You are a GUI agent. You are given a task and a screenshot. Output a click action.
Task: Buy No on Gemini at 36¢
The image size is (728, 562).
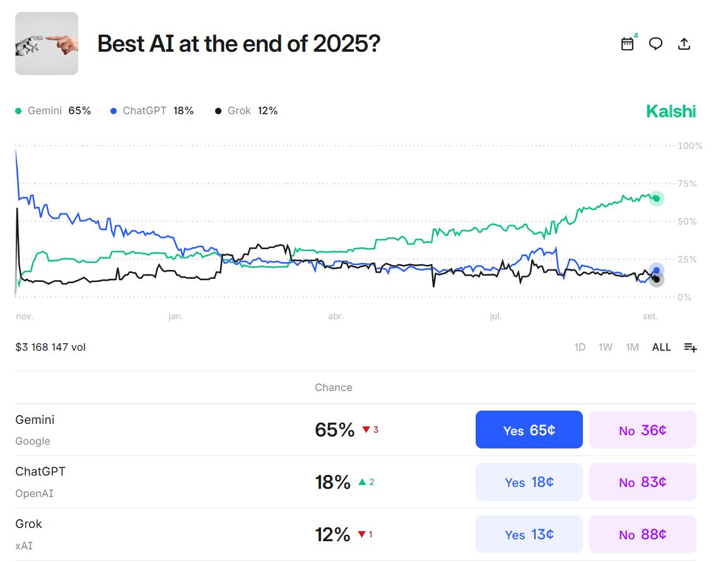(642, 430)
